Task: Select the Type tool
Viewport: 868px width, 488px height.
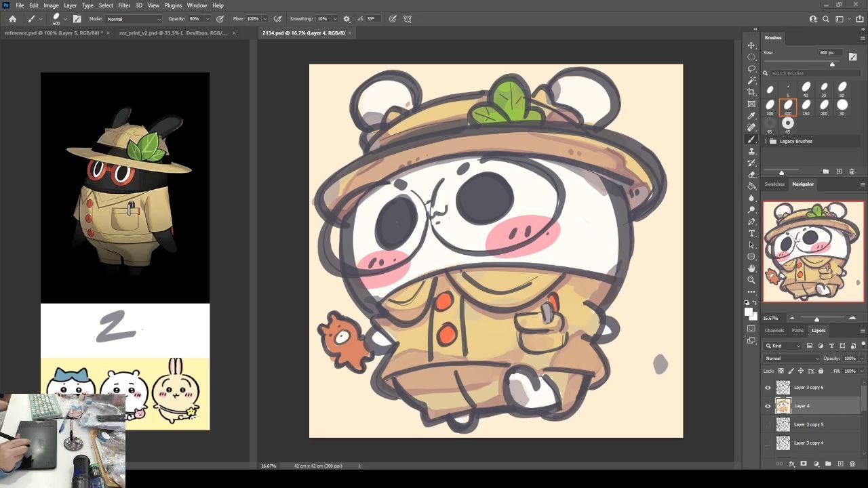Action: pos(751,233)
